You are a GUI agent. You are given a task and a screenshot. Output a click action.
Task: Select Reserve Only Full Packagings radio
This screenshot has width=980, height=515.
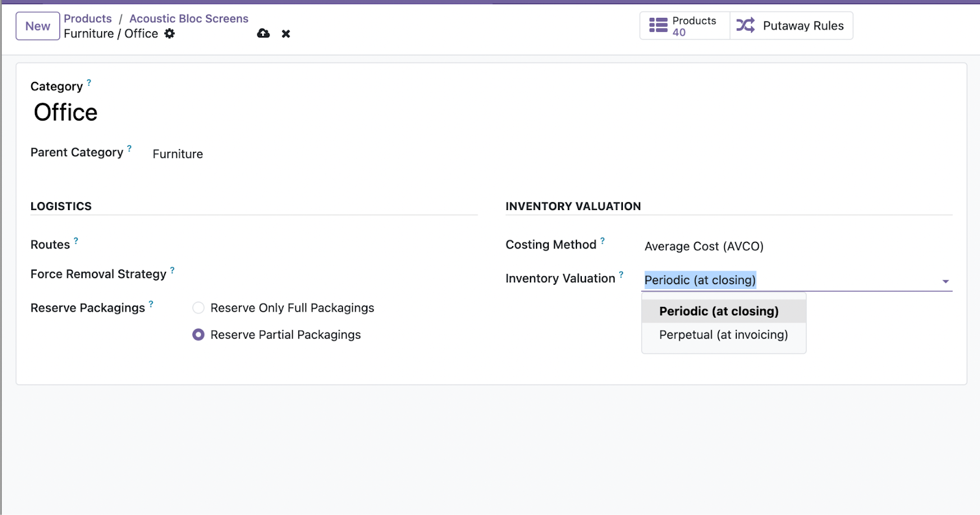198,308
